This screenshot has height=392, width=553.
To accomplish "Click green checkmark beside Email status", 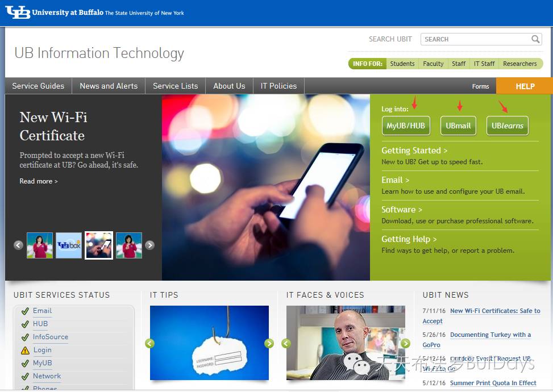I will 25,311.
